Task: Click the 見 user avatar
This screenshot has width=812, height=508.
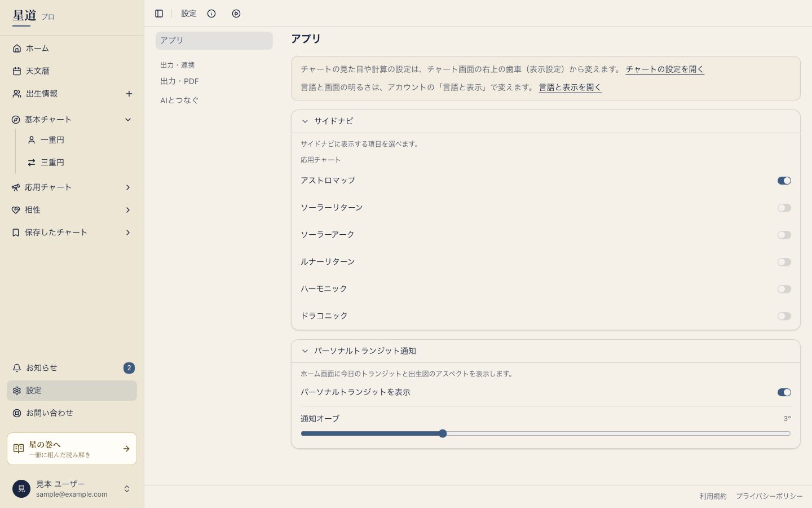Action: [21, 489]
